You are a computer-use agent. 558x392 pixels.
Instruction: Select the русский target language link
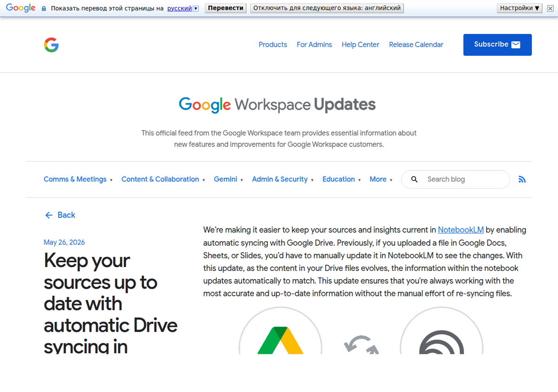(179, 8)
